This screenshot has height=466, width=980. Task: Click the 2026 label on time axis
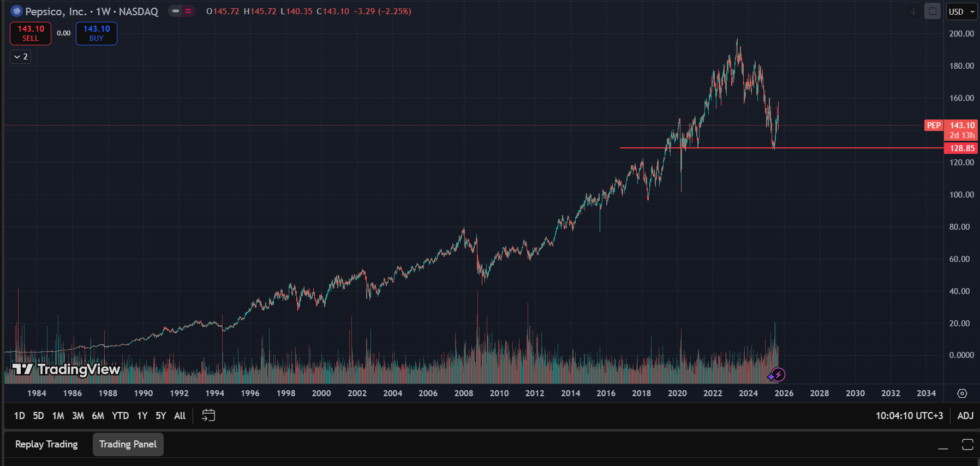coord(784,393)
